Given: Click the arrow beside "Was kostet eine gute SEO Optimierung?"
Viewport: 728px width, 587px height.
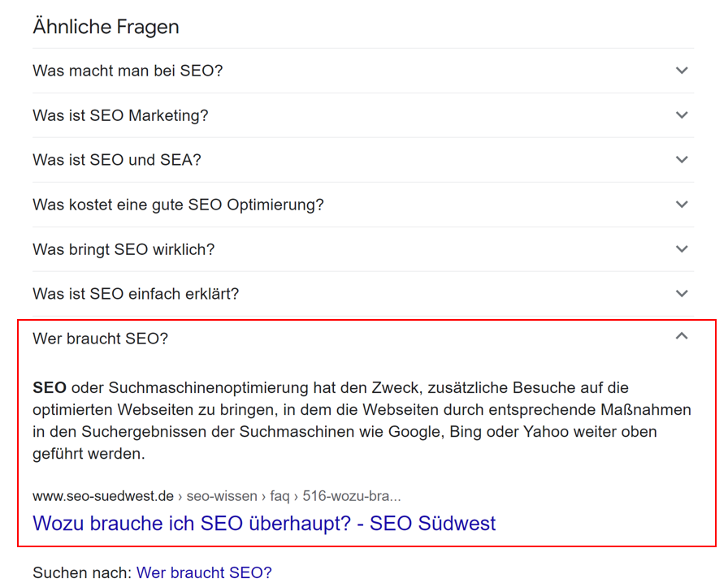Looking at the screenshot, I should point(682,205).
